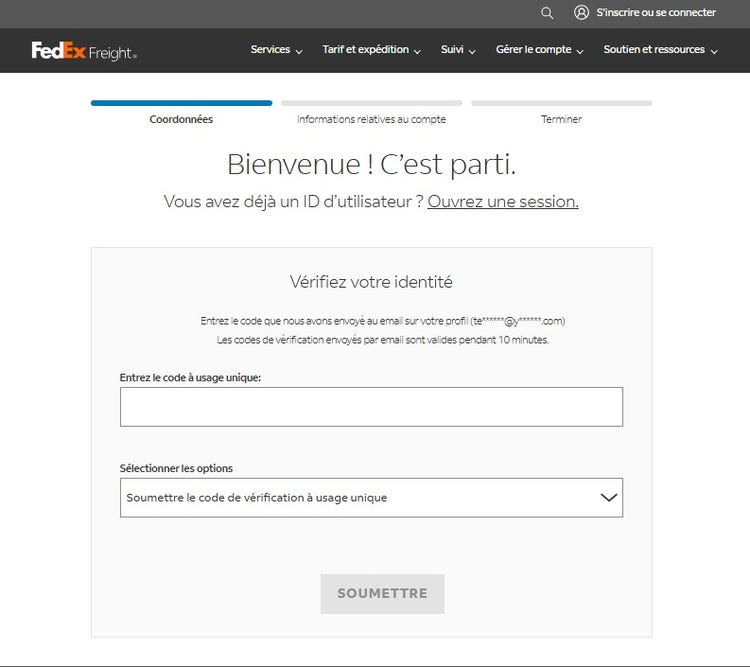The image size is (750, 667).
Task: Select the Coordonnées step
Action: point(181,119)
